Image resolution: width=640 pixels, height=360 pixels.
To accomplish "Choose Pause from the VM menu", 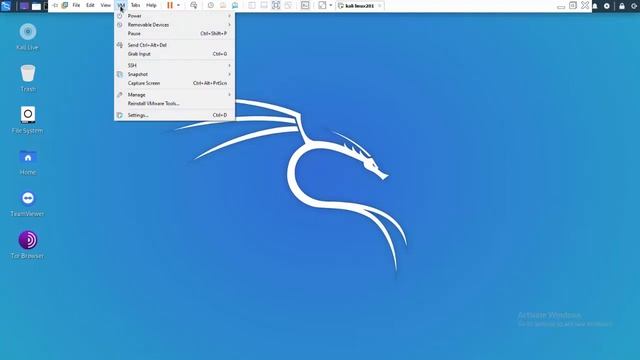I will click(x=174, y=33).
